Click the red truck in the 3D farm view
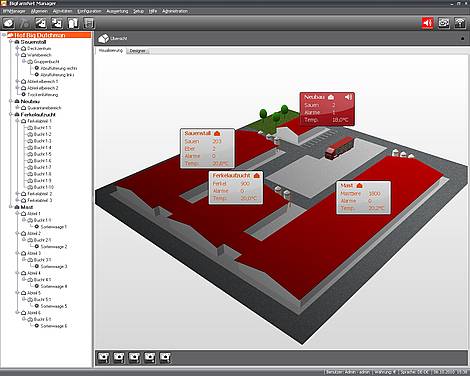Image resolution: width=470 pixels, height=376 pixels. 338,148
